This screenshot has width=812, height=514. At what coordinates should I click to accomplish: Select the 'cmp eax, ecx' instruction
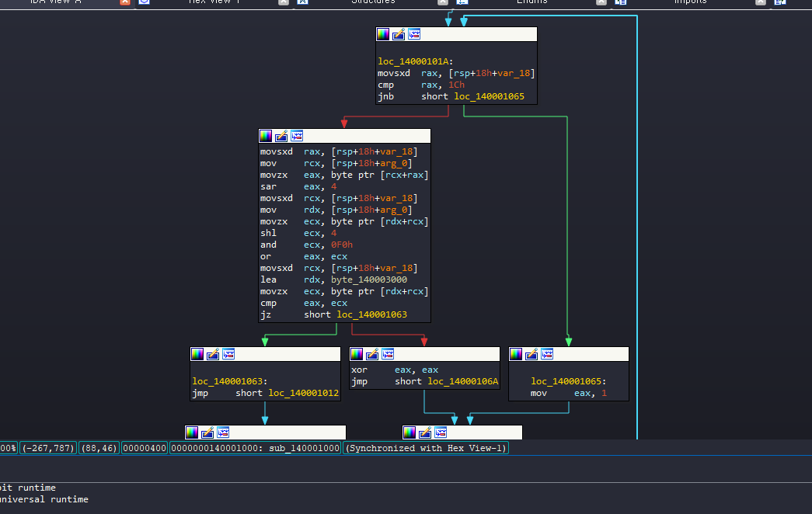tap(304, 303)
